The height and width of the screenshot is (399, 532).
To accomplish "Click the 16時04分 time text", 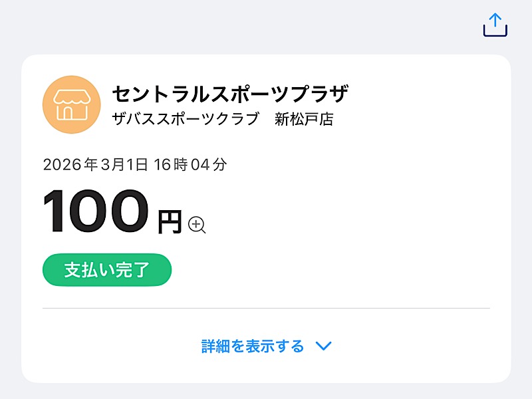I will (x=190, y=165).
